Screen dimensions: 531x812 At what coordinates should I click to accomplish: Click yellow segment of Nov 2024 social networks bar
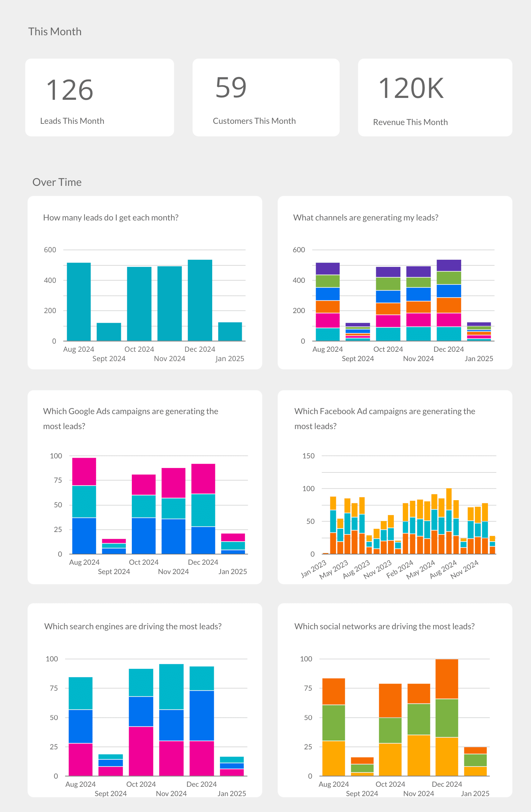coord(419,755)
